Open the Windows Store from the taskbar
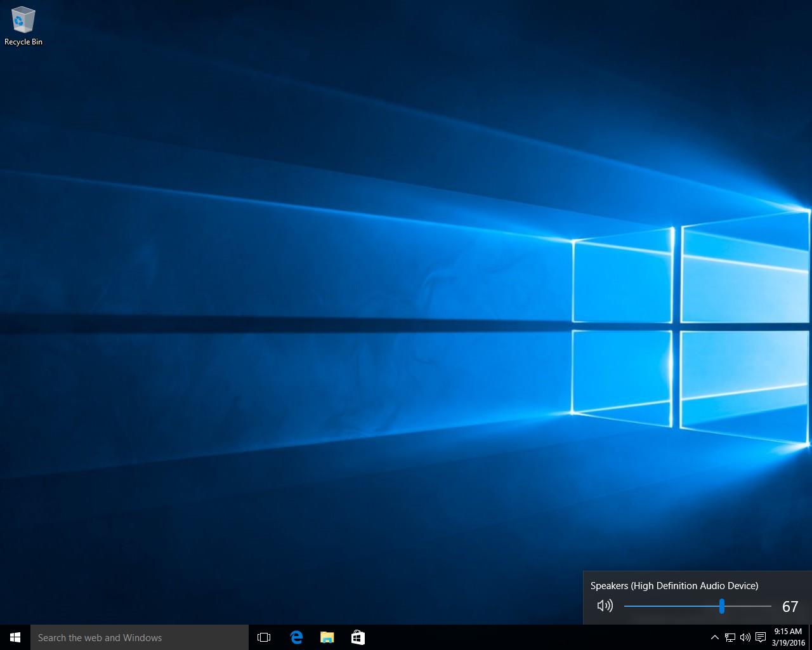This screenshot has width=812, height=650. 358,637
